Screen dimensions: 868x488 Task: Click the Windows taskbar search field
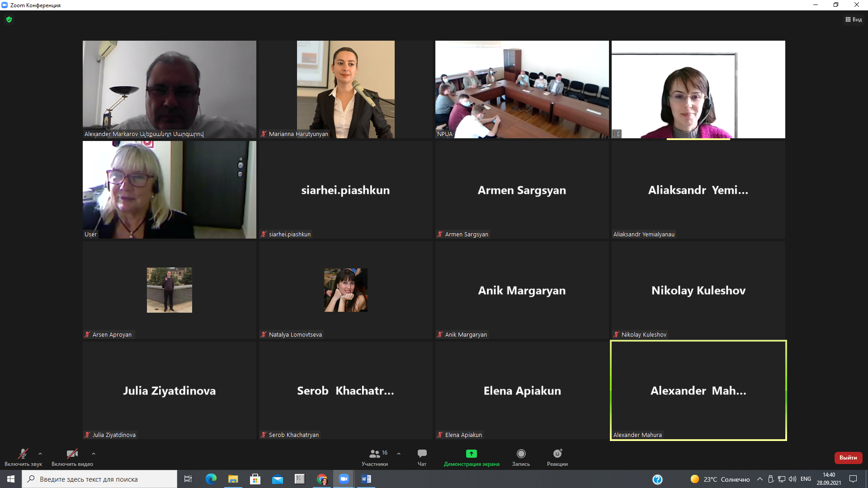point(99,479)
